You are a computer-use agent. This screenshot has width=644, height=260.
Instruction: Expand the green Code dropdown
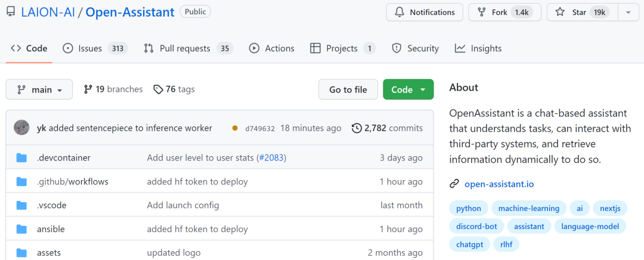coord(408,89)
